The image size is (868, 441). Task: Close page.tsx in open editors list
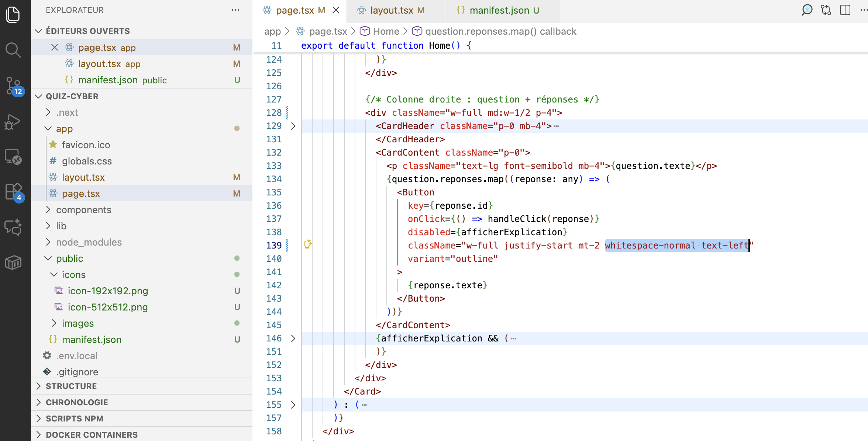click(x=55, y=47)
